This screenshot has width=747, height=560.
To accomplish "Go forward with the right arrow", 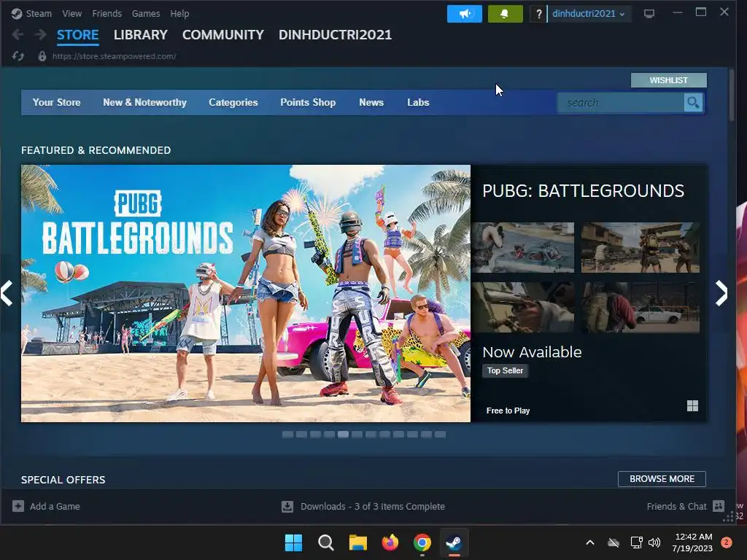I will 41,35.
